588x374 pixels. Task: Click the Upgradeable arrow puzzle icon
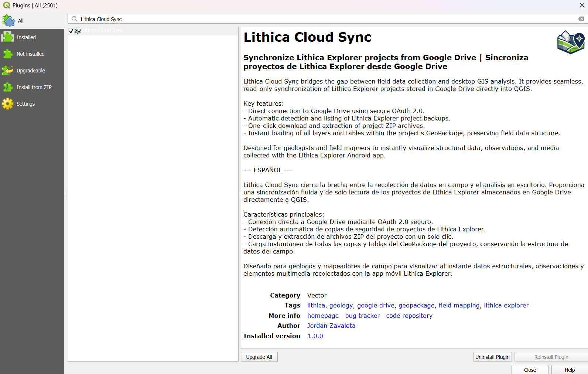click(x=8, y=70)
